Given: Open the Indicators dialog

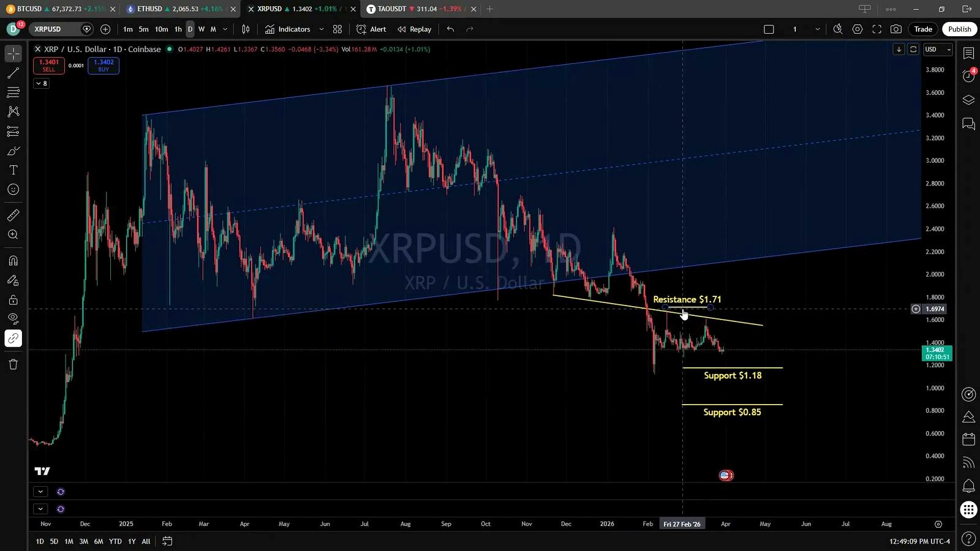Looking at the screenshot, I should click(x=287, y=29).
